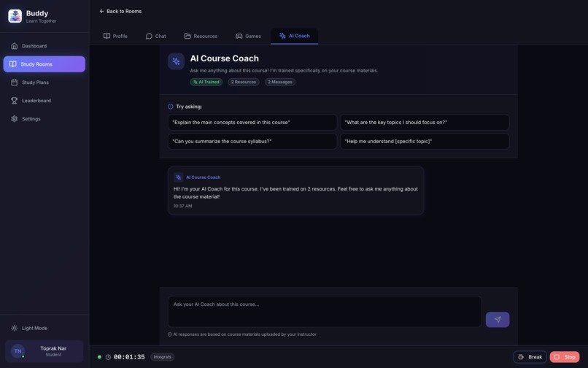This screenshot has height=368, width=588.
Task: Click the AI Trained badge
Action: click(x=206, y=82)
